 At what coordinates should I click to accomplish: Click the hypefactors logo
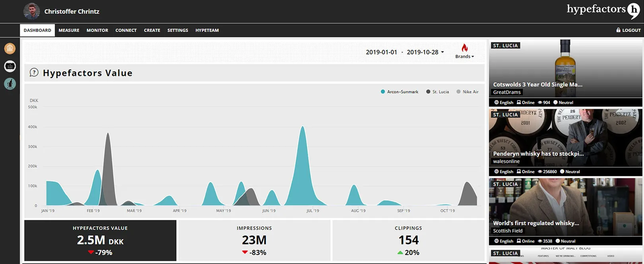[603, 10]
